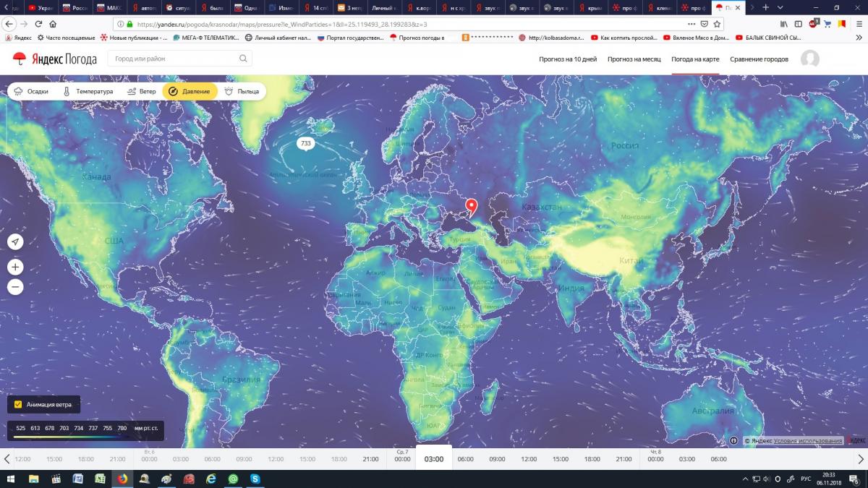Open the Погода на карте section
Screen dimensions: 868x488
tap(695, 59)
